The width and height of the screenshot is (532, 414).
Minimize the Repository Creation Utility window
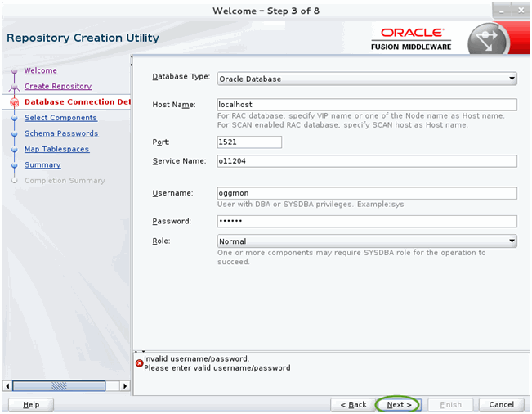(502, 11)
